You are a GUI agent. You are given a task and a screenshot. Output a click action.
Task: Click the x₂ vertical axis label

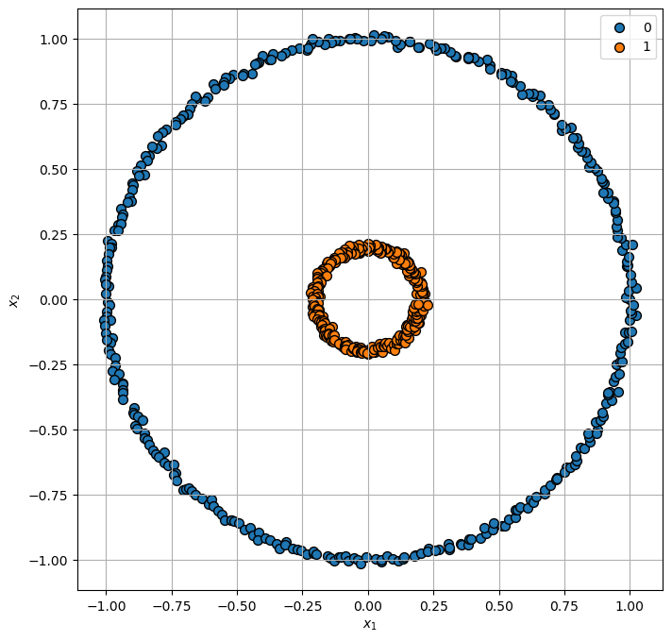tap(13, 300)
